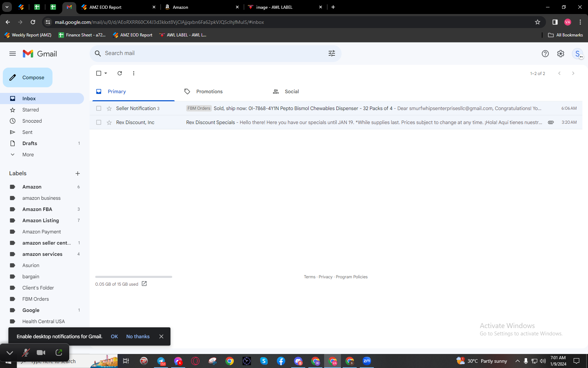The image size is (588, 368).
Task: Reload the browser page
Action: pyautogui.click(x=33, y=22)
